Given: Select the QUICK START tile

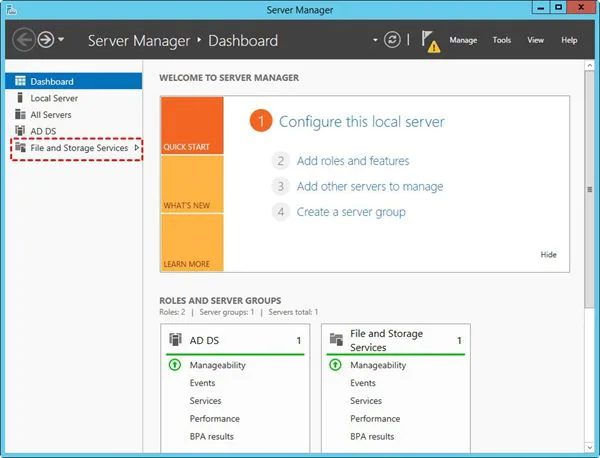Looking at the screenshot, I should tap(192, 125).
